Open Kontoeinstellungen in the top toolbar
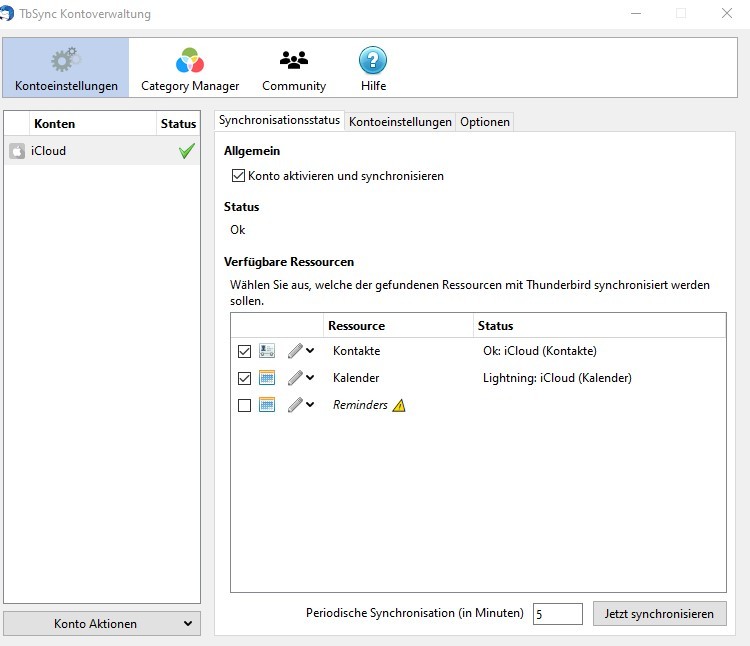 [x=66, y=68]
